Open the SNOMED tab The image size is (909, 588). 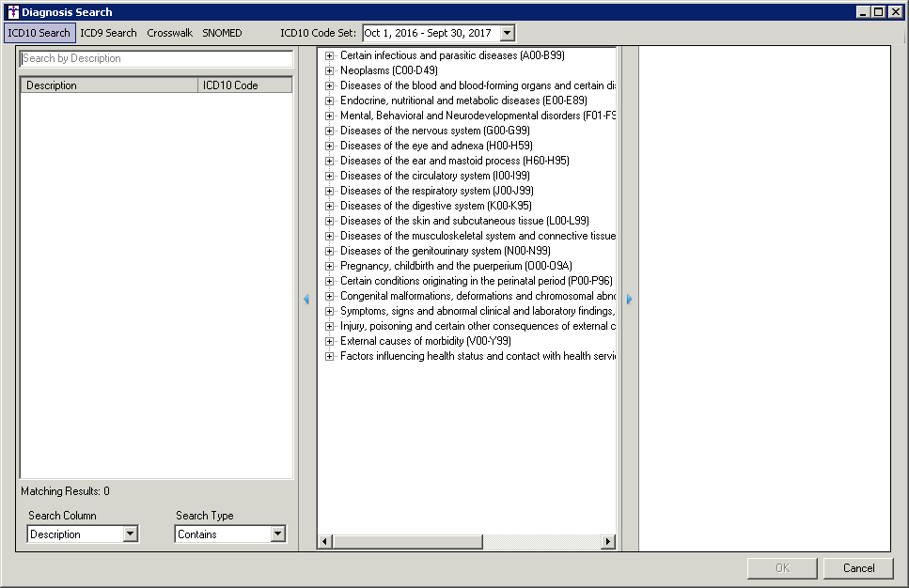click(222, 33)
